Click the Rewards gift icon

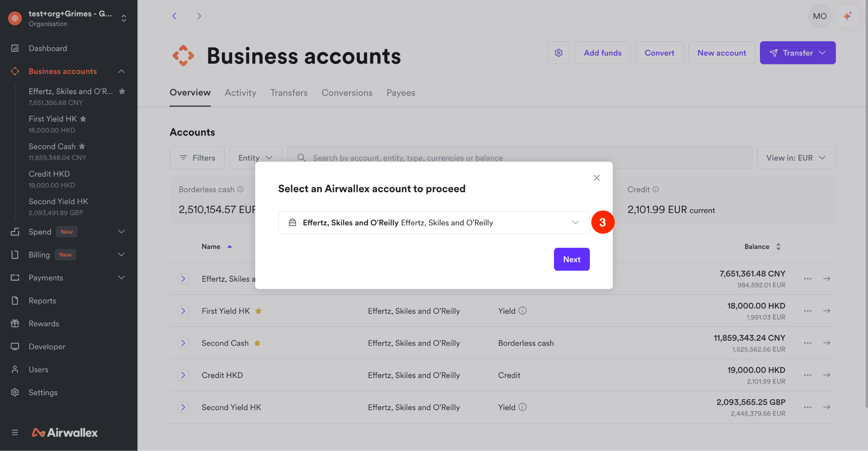click(x=15, y=323)
